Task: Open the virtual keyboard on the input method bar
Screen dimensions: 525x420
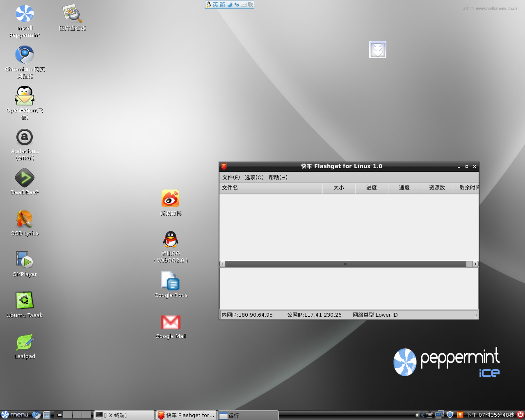Action: [244, 5]
